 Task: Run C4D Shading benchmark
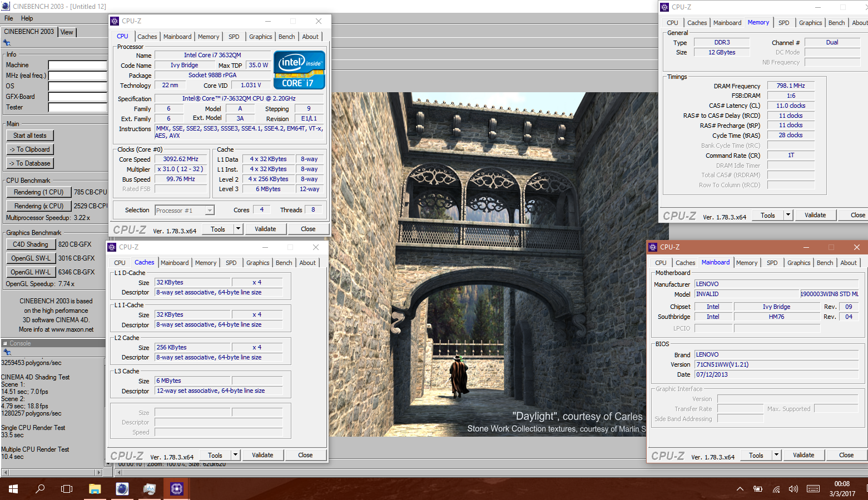click(31, 244)
